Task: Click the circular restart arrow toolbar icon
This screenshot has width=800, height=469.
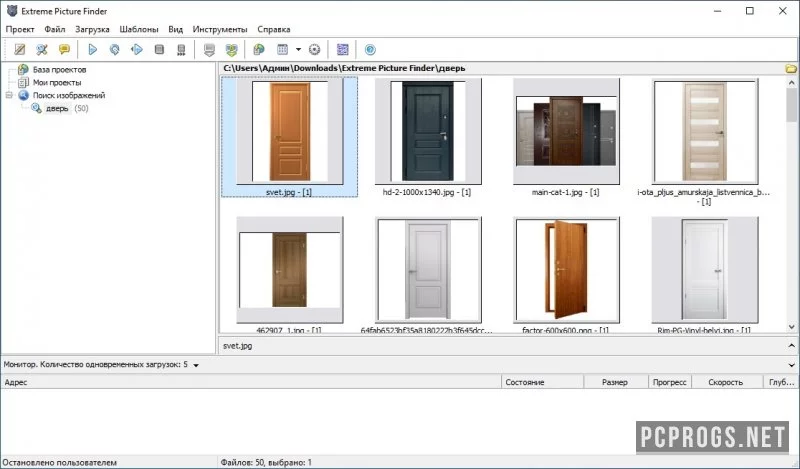Action: pos(114,50)
